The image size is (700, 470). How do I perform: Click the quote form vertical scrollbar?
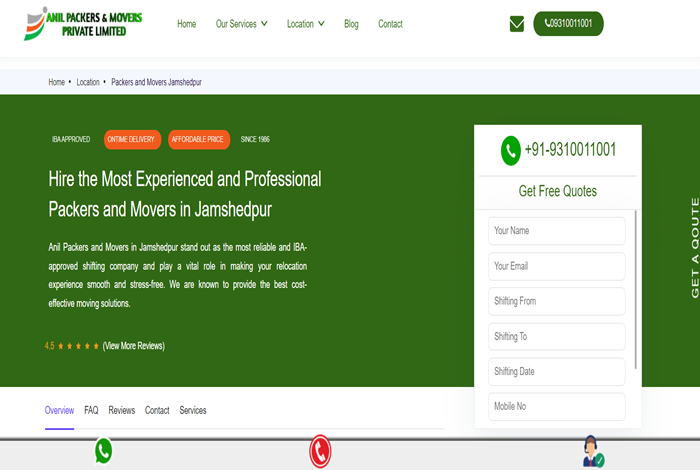pos(636,290)
